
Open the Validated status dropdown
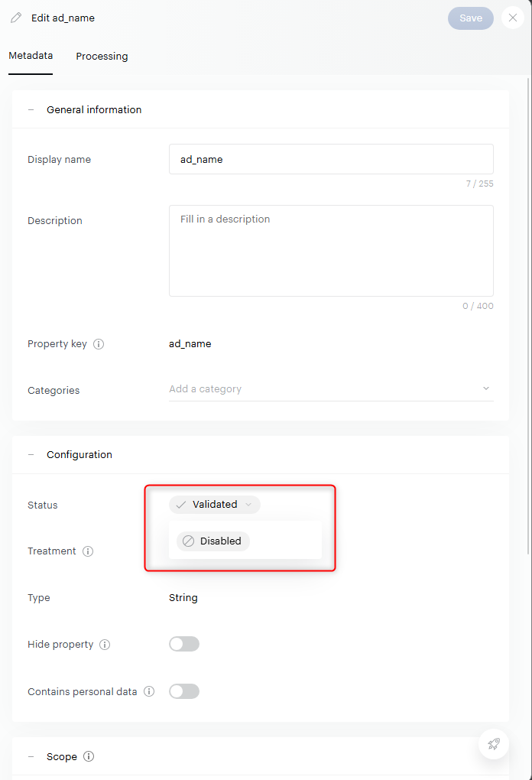click(x=215, y=505)
